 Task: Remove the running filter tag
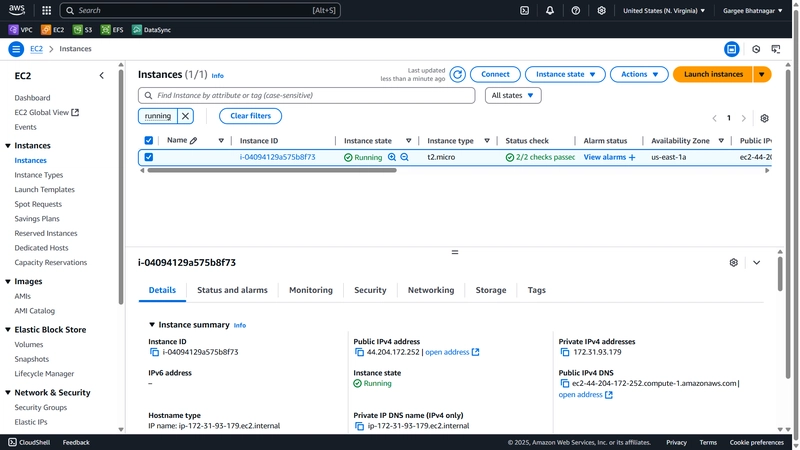(185, 116)
